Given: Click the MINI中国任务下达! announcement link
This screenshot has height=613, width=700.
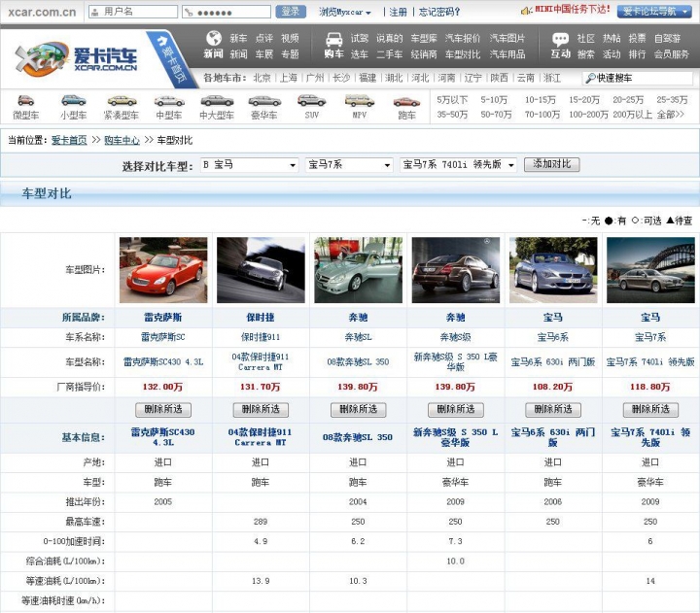Looking at the screenshot, I should click(573, 10).
